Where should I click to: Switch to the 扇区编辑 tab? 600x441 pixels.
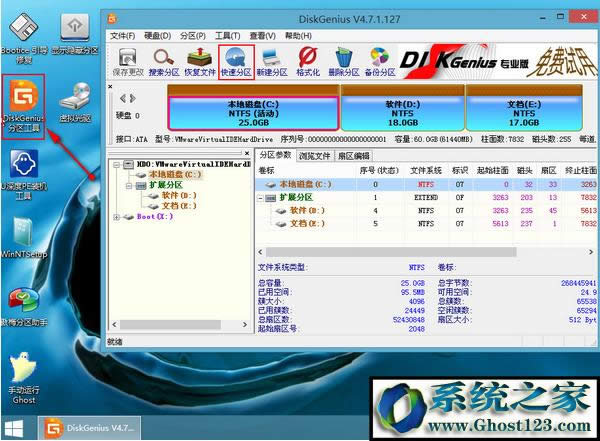[354, 156]
